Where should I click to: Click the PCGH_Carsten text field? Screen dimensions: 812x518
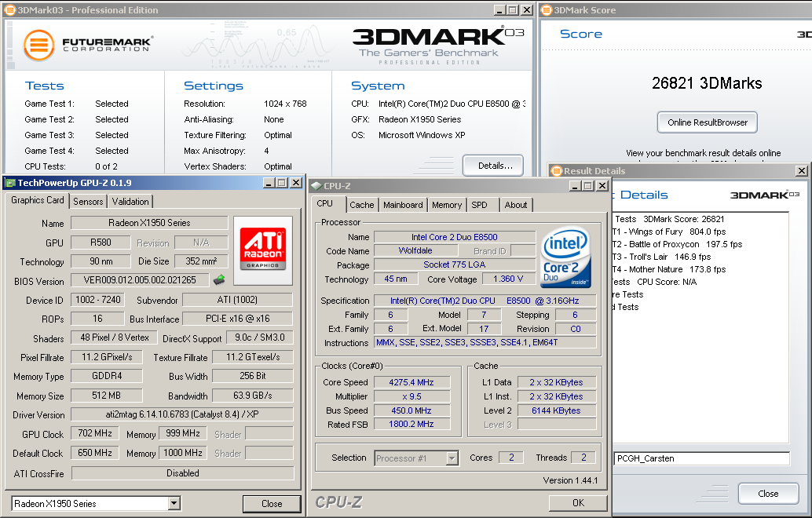(702, 458)
